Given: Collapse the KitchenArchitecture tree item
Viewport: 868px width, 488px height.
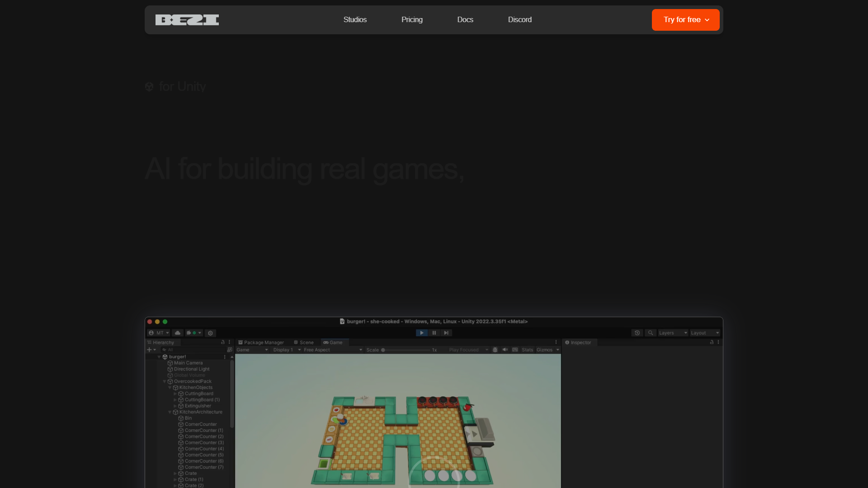Looking at the screenshot, I should [170, 412].
